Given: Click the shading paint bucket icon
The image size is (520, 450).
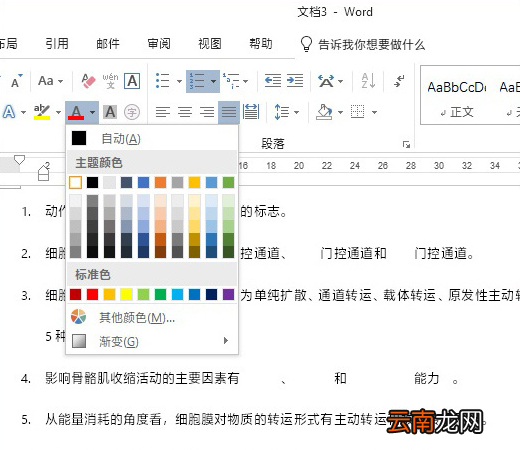Looking at the screenshot, I should click(325, 112).
